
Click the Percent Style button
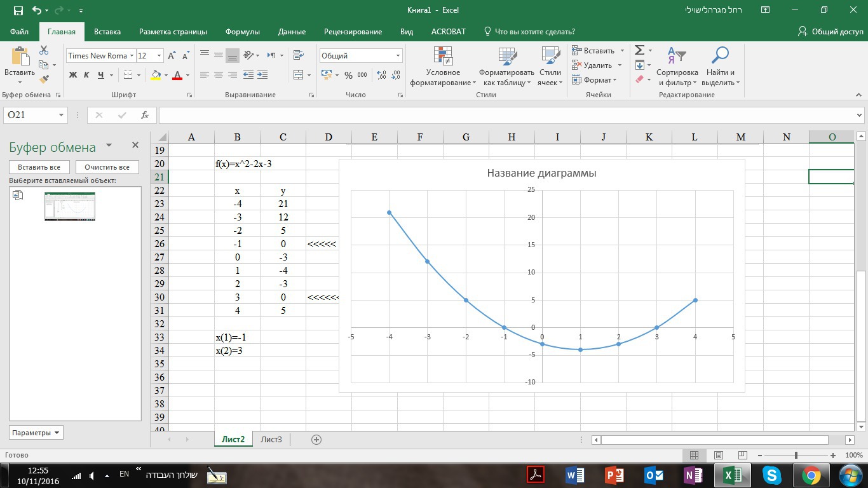click(x=348, y=75)
